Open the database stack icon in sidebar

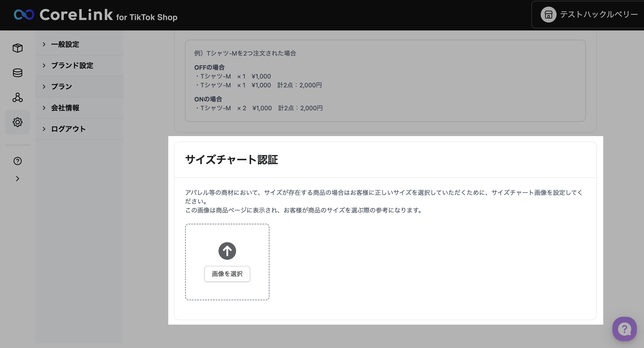point(17,73)
